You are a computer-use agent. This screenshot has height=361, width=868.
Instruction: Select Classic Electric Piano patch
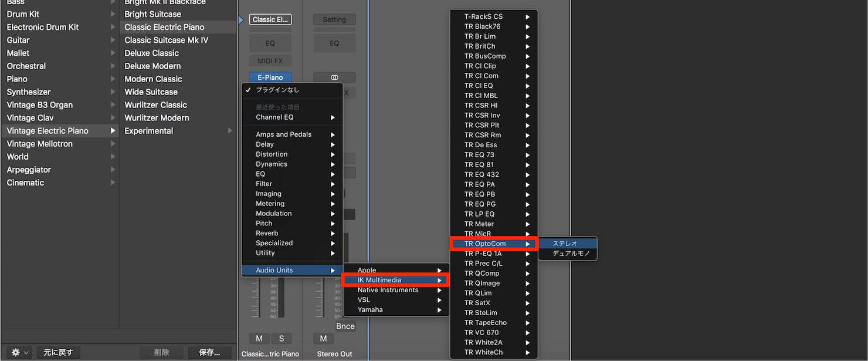pos(178,27)
